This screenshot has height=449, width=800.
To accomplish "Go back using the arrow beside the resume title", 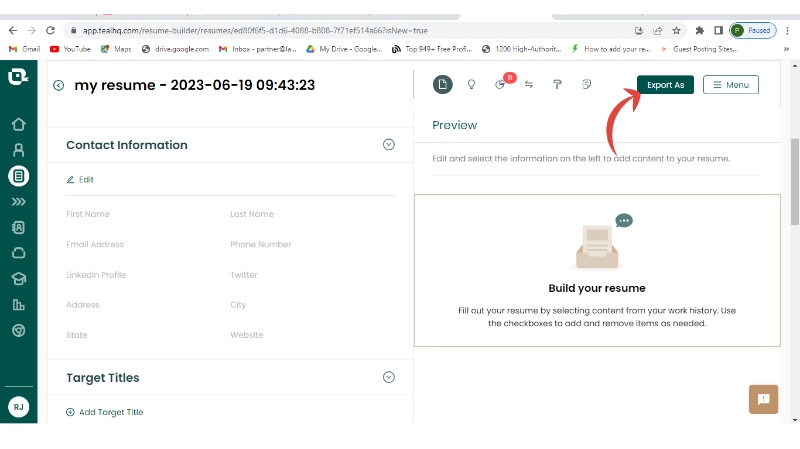I will [x=59, y=86].
